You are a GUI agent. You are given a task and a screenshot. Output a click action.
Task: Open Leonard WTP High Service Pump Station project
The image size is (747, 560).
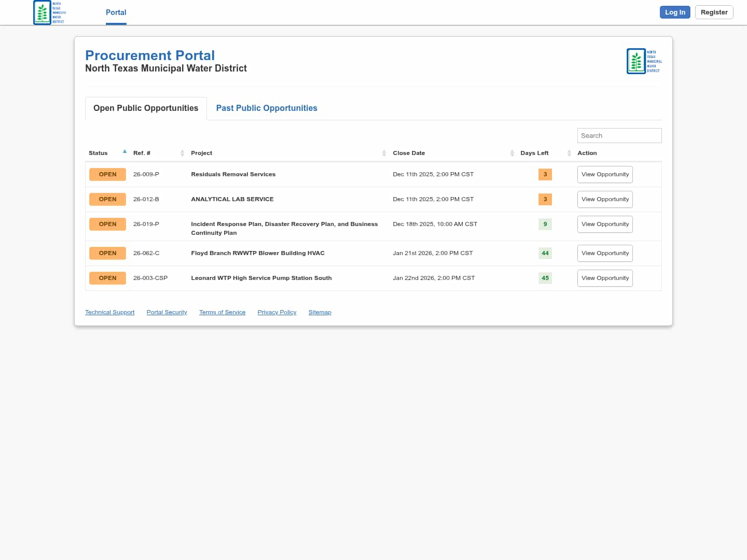pos(261,278)
